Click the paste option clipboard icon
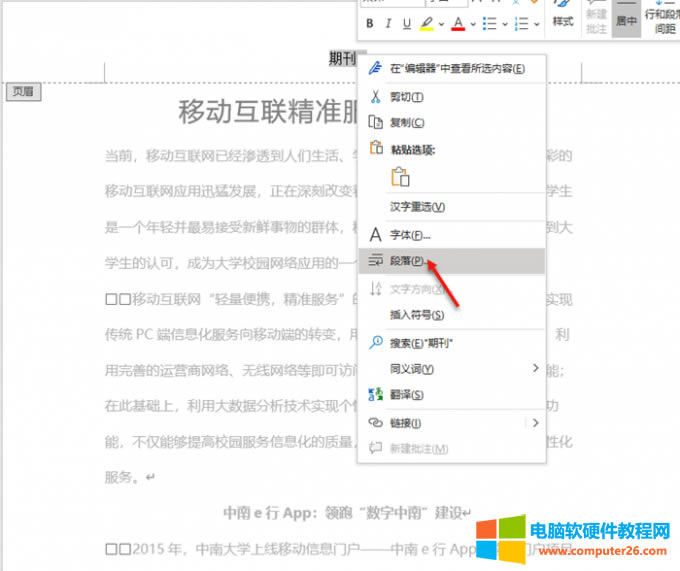 400,177
